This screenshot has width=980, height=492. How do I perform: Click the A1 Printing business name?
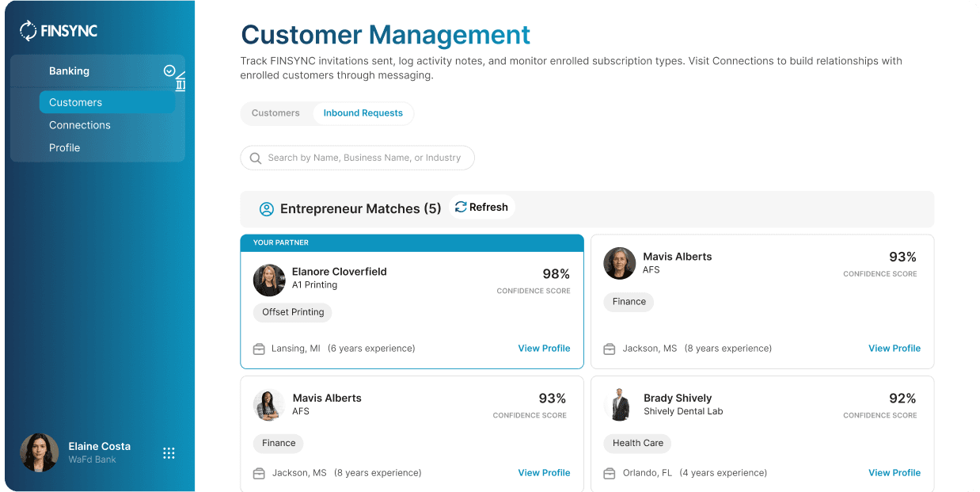coord(314,285)
